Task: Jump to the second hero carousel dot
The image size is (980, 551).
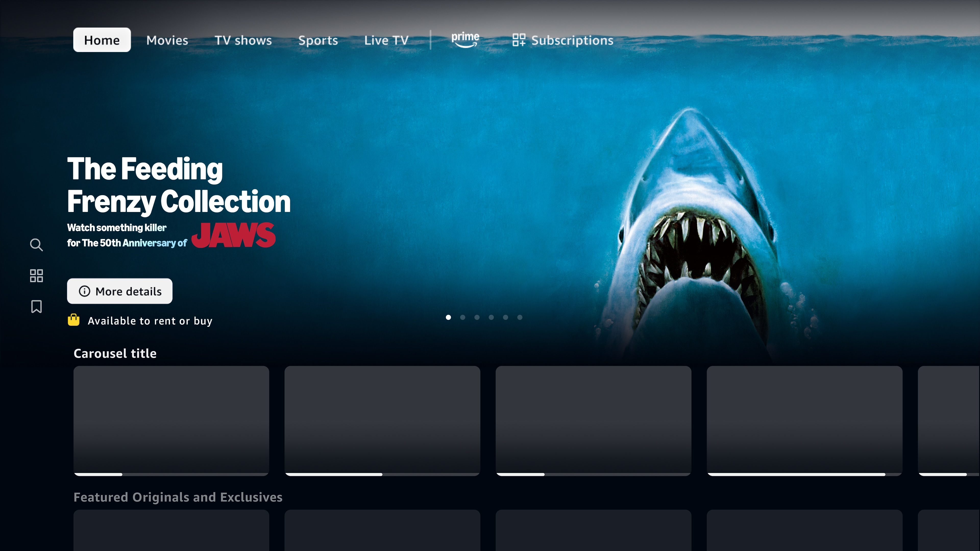Action: click(x=463, y=317)
